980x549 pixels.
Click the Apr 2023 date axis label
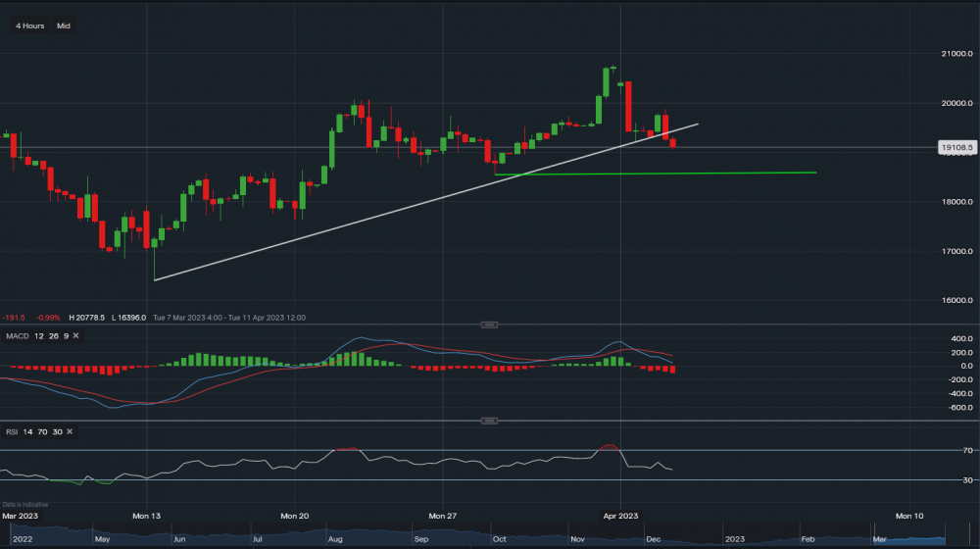click(620, 515)
